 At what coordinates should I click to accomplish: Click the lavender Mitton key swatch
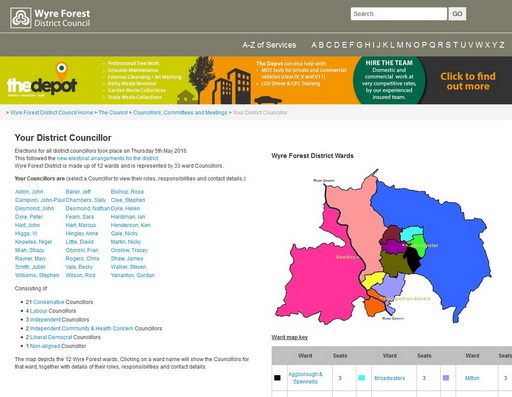coord(446,378)
